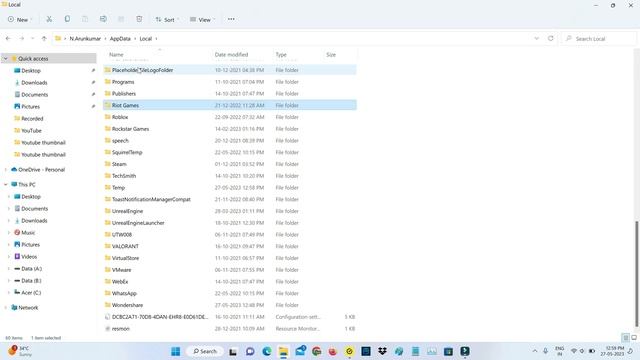
Task: Select the WhatsApp folder
Action: [x=230, y=293]
